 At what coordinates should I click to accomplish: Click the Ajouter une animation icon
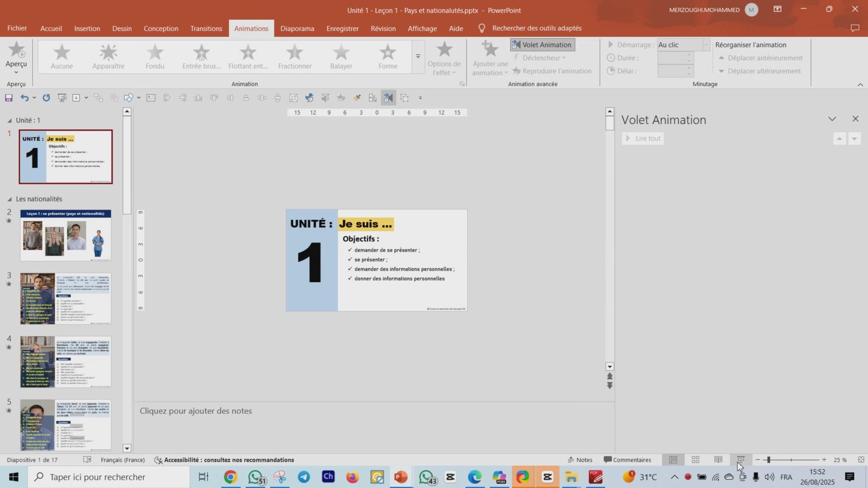pyautogui.click(x=490, y=50)
